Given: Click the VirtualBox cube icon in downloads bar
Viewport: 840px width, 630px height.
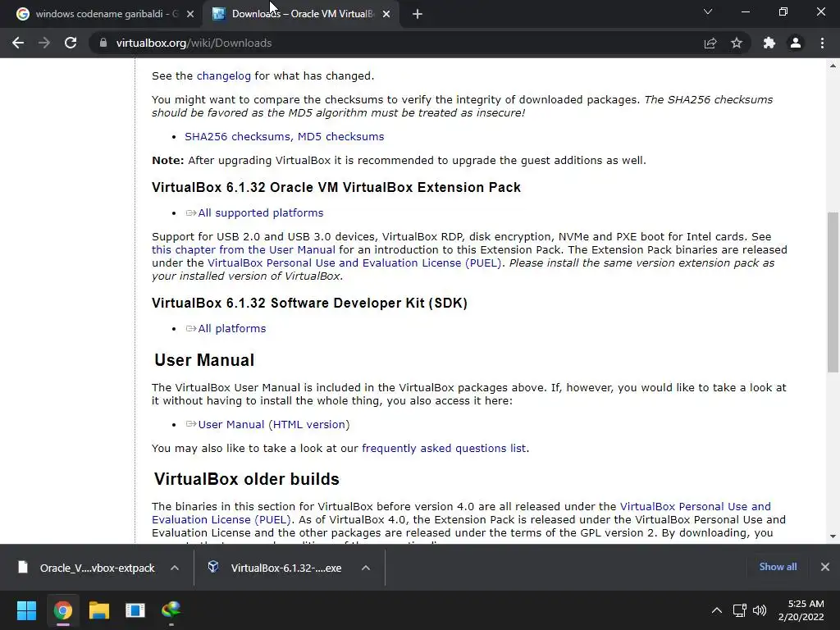Looking at the screenshot, I should coord(213,567).
